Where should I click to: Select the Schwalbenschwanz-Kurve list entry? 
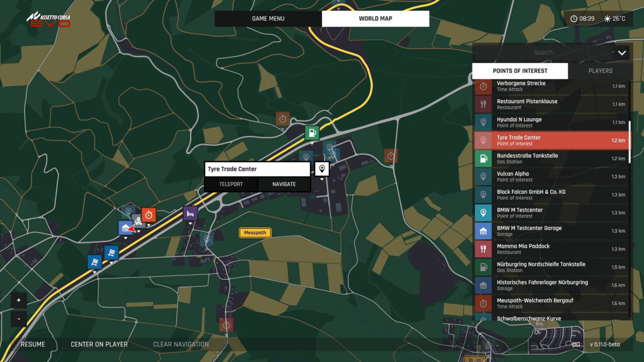(x=551, y=317)
